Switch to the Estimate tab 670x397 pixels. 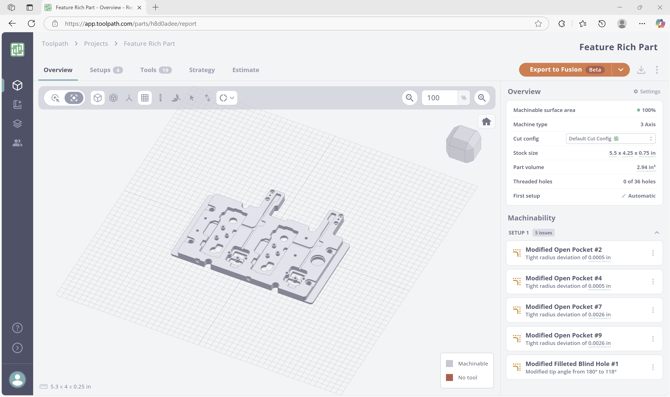[246, 70]
